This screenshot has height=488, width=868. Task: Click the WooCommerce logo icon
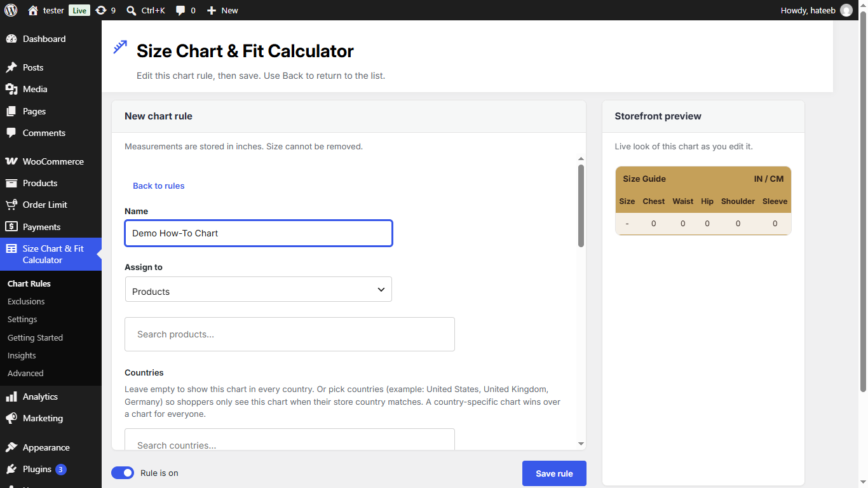[11, 161]
